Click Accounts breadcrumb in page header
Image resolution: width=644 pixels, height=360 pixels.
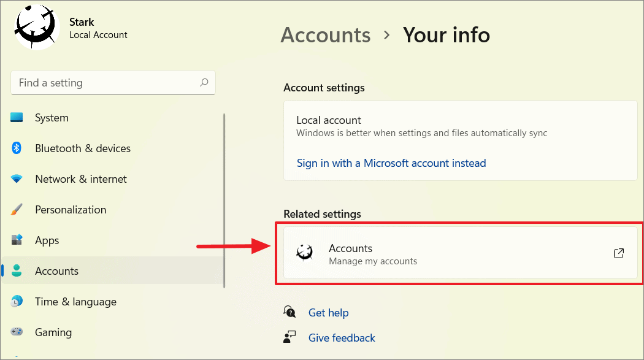tap(326, 35)
